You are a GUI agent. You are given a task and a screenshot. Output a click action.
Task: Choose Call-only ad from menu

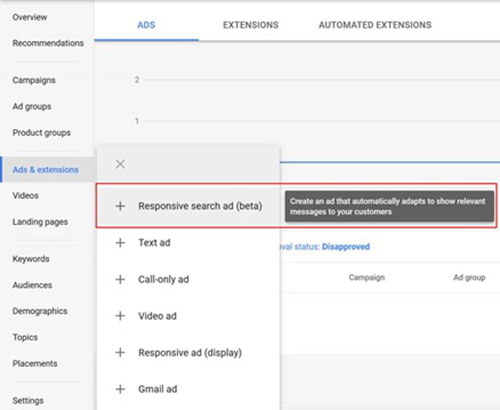click(x=188, y=279)
